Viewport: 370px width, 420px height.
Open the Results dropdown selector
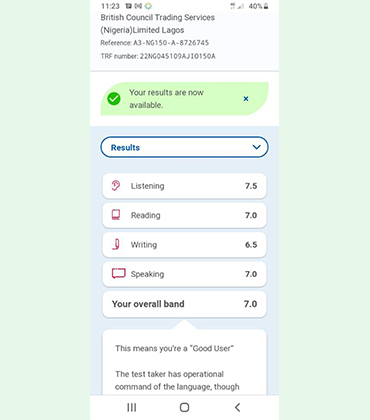(x=184, y=147)
